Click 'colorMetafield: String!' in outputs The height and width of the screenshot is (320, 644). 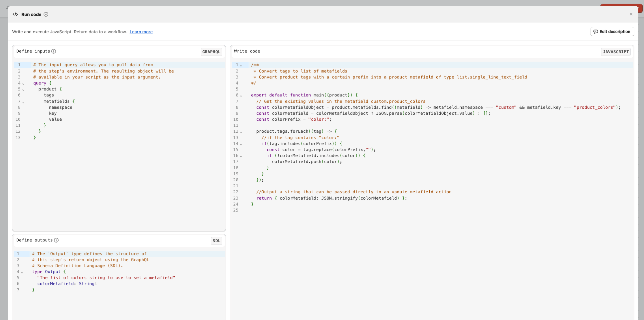point(67,284)
